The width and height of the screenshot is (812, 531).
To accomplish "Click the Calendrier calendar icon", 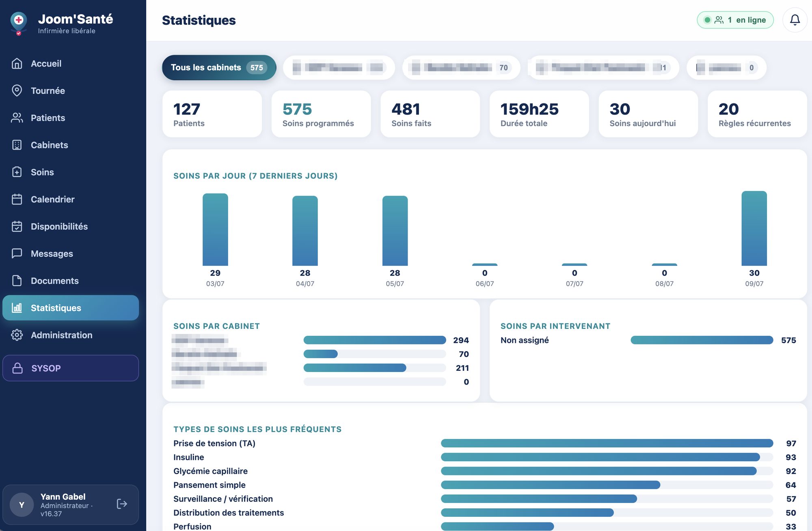I will 17,199.
